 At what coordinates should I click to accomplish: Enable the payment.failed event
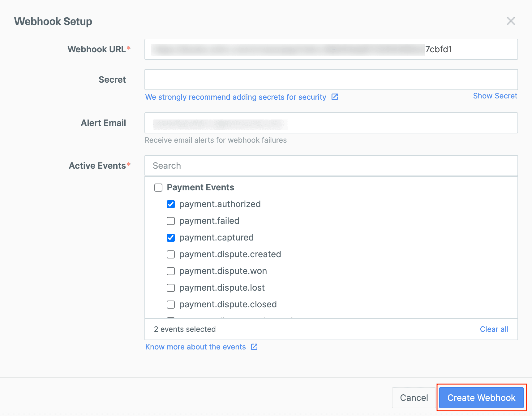(171, 221)
